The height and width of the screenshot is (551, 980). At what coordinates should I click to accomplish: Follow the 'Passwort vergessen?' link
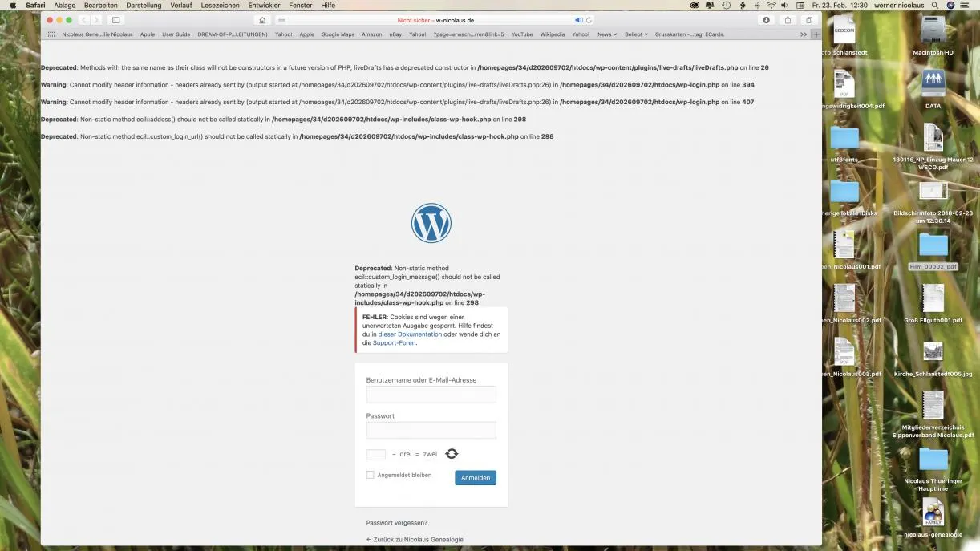(x=397, y=523)
